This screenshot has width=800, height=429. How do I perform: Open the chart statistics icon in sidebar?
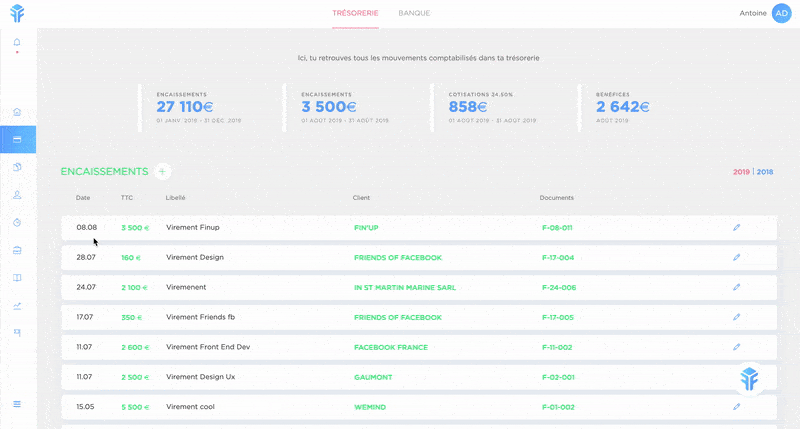17,305
